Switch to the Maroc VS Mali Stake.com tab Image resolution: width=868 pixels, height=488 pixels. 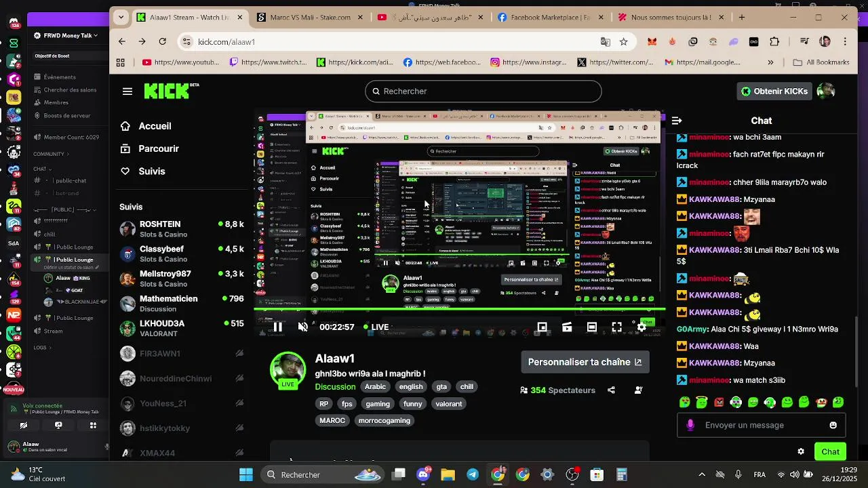pos(311,17)
